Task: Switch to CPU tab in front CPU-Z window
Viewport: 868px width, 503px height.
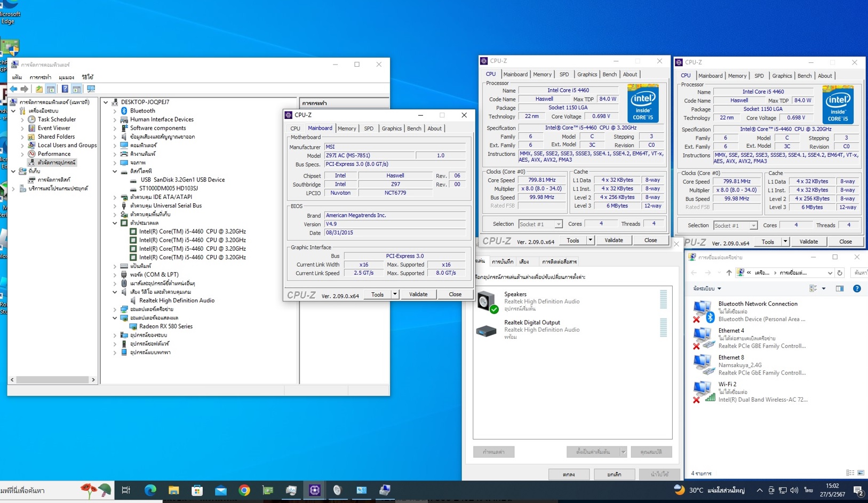Action: (x=295, y=129)
